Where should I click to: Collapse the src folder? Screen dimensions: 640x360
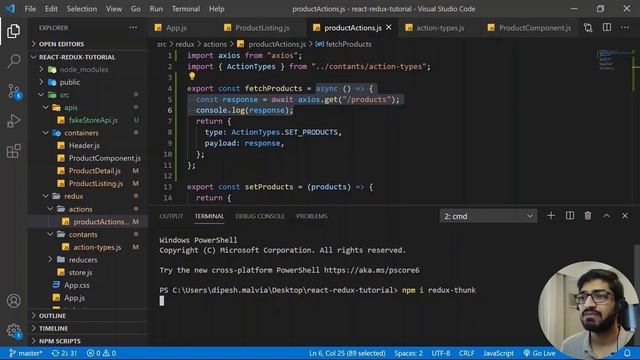coord(88,95)
